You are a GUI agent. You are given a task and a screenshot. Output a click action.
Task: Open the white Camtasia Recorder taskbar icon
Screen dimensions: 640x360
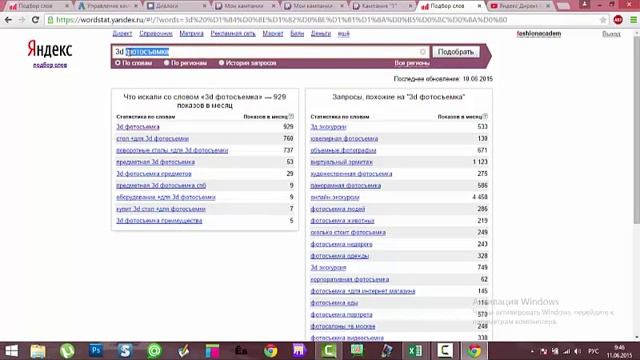tap(445, 351)
